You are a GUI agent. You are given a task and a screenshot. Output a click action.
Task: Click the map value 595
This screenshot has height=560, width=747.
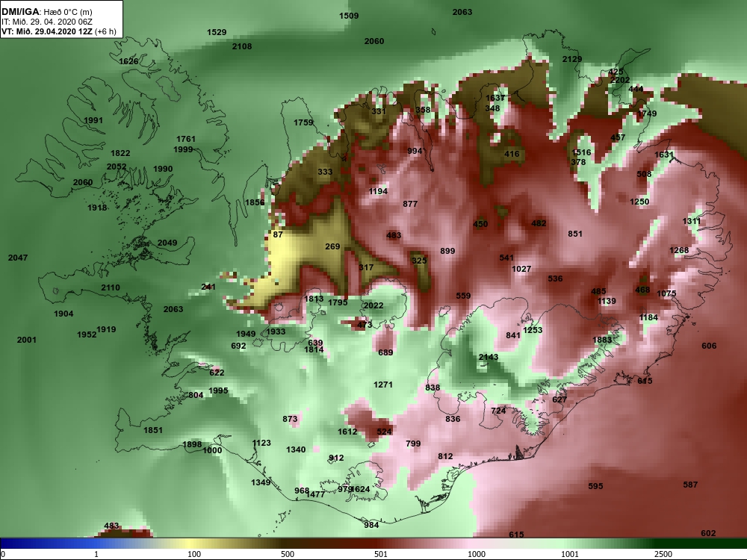(x=595, y=486)
